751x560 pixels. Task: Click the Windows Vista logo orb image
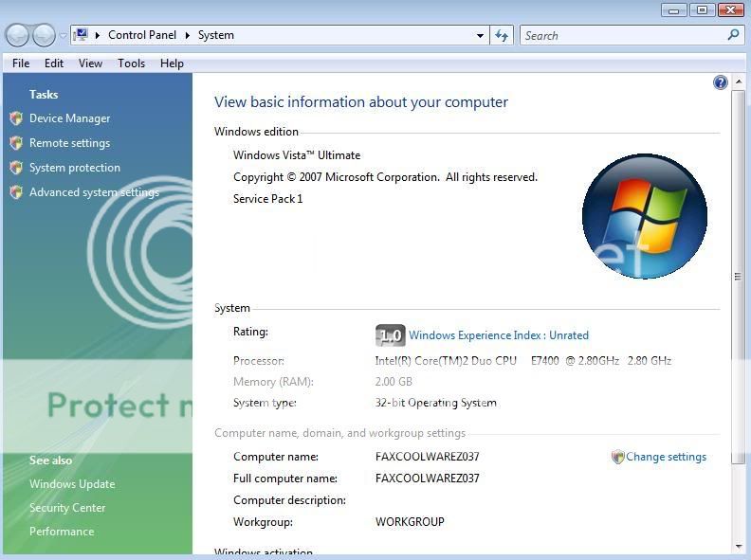pyautogui.click(x=645, y=216)
